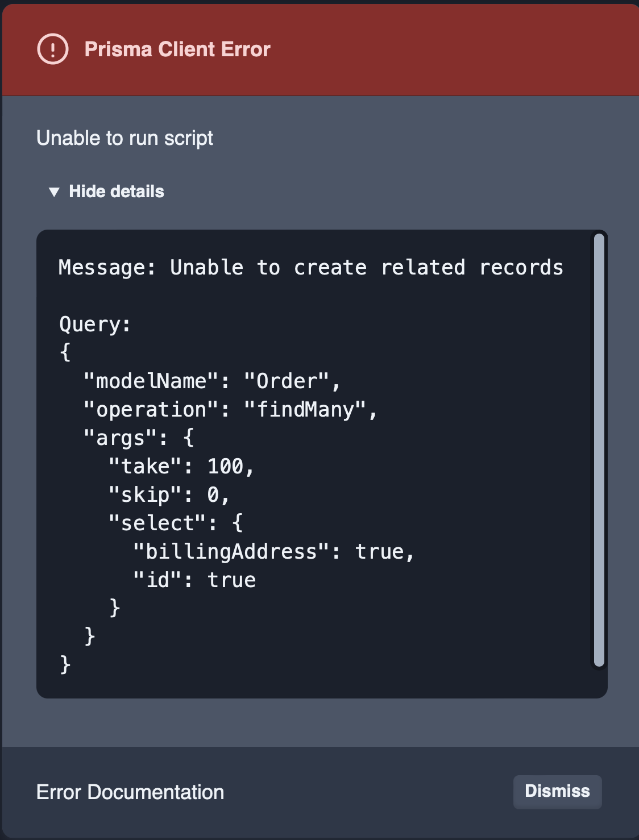Select the Message line in the code block
Viewport: 639px width, 840px height.
(310, 267)
